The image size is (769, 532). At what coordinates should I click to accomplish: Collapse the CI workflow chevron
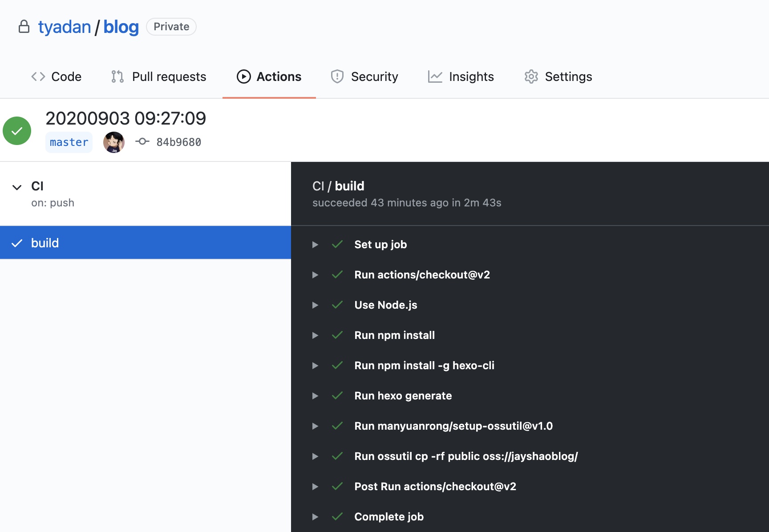click(x=17, y=187)
